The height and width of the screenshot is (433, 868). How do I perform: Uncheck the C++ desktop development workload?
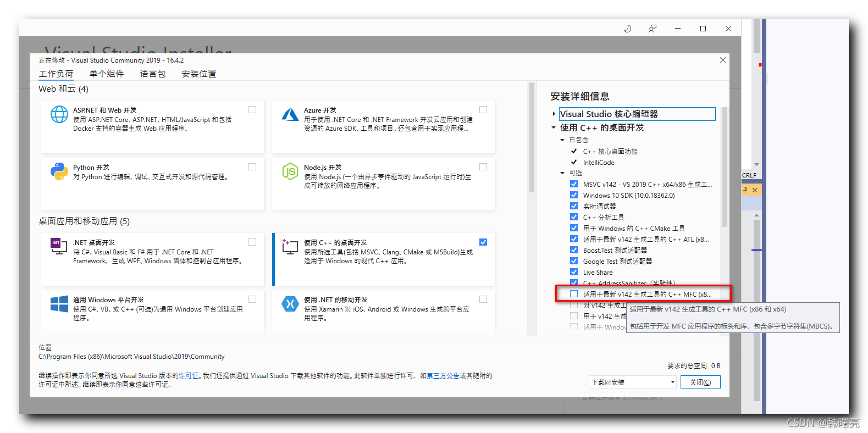click(x=483, y=242)
